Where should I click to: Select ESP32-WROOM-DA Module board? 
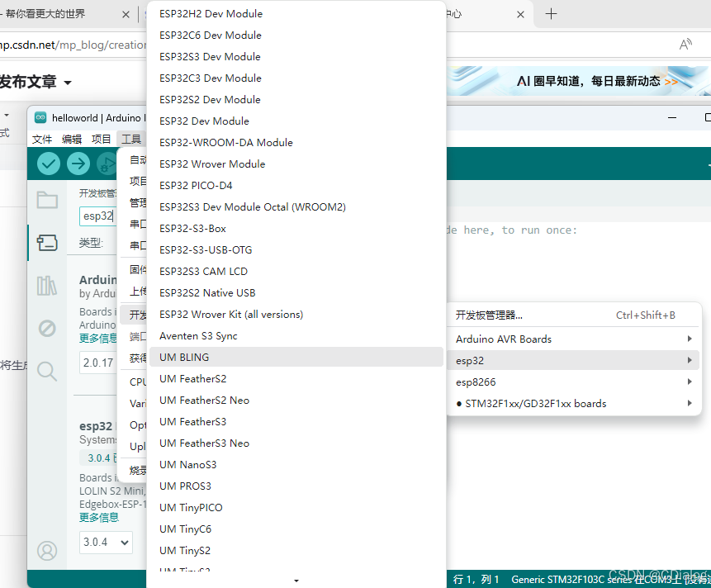point(296,142)
